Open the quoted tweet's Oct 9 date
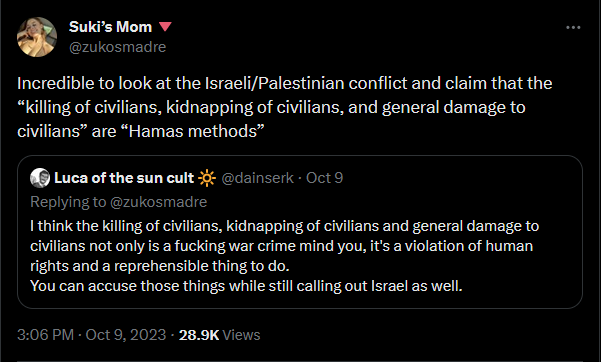The image size is (601, 362). (324, 178)
